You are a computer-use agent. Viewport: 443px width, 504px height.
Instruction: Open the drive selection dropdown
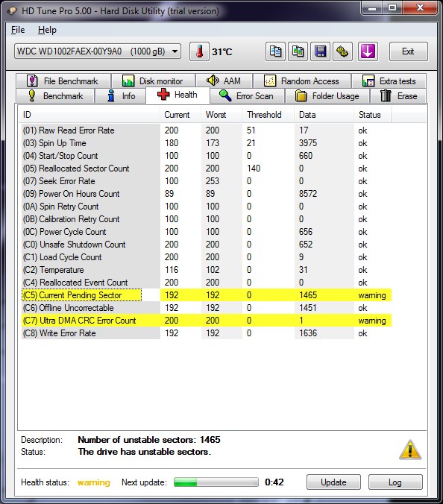98,51
